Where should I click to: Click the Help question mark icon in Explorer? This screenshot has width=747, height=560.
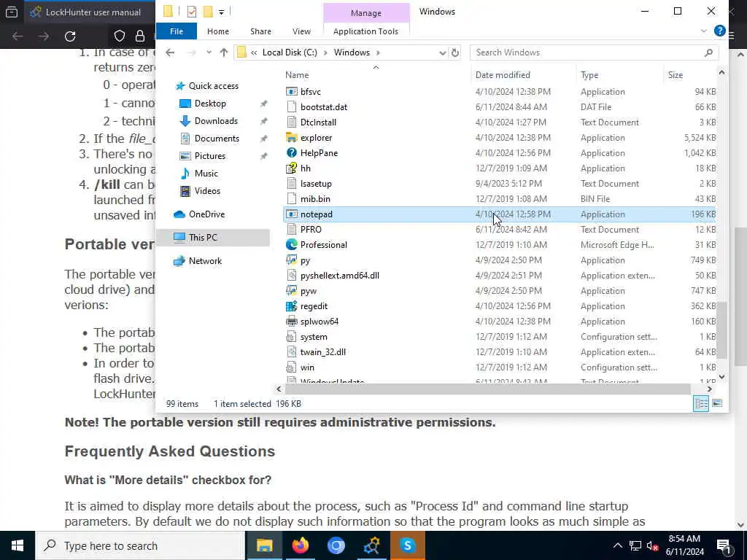[x=720, y=31]
